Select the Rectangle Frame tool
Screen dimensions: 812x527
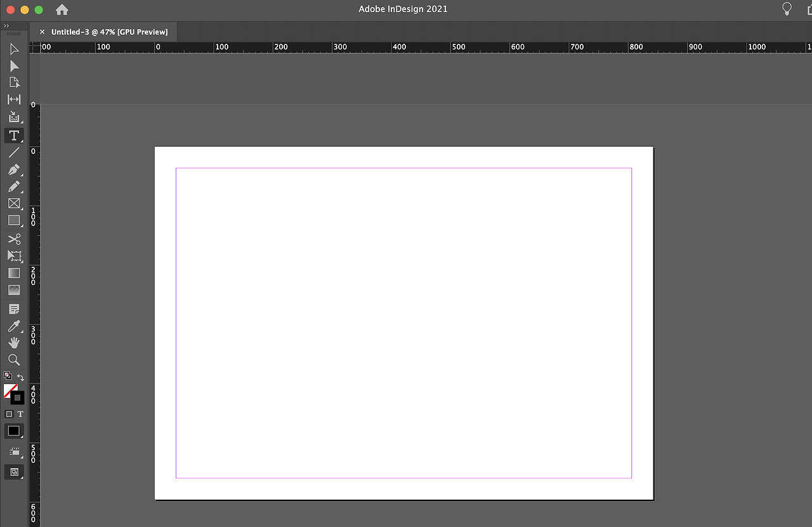click(14, 204)
